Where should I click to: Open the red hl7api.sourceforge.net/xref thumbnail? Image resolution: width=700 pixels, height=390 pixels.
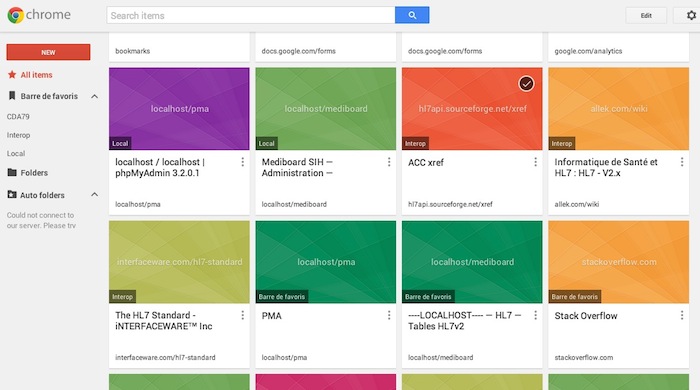point(472,108)
